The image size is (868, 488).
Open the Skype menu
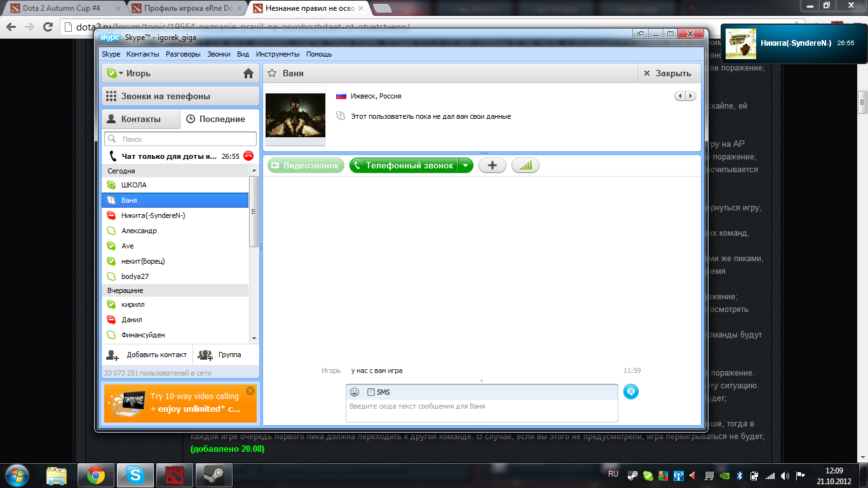click(111, 54)
